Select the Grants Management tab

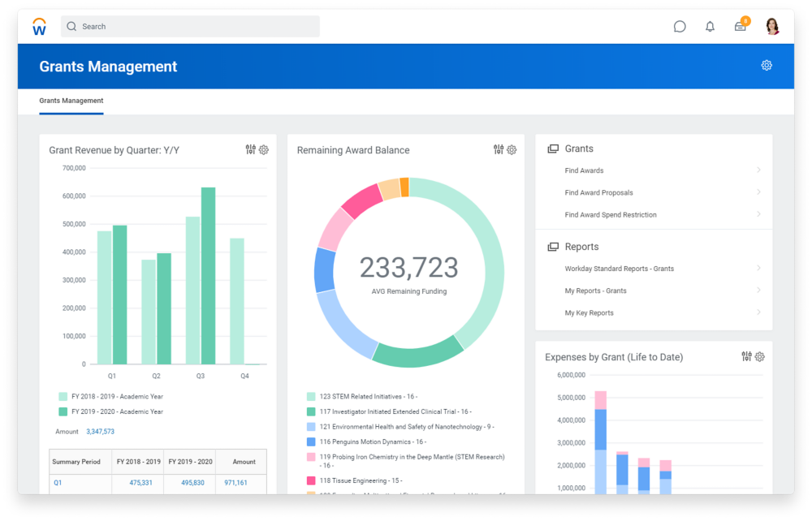[x=71, y=101]
